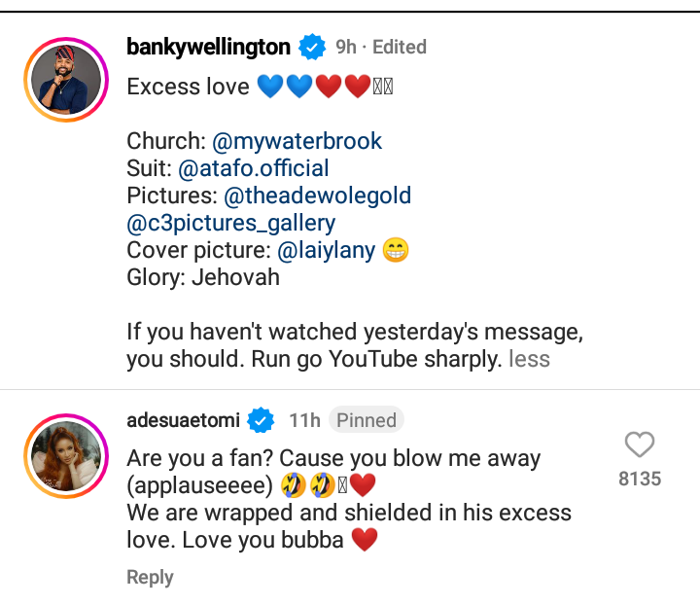This screenshot has width=700, height=605.
Task: Open the @theadewolegold mention
Action: coord(318,196)
